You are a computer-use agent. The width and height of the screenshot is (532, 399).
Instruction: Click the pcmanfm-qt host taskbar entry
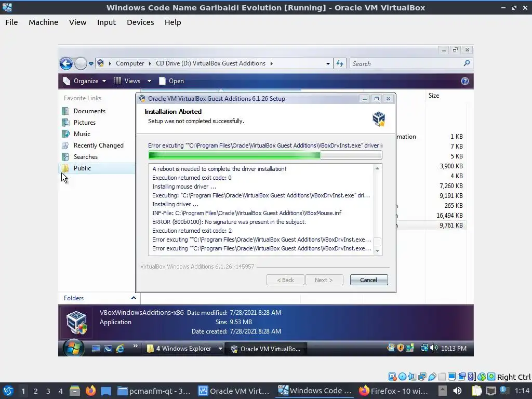[x=154, y=391]
